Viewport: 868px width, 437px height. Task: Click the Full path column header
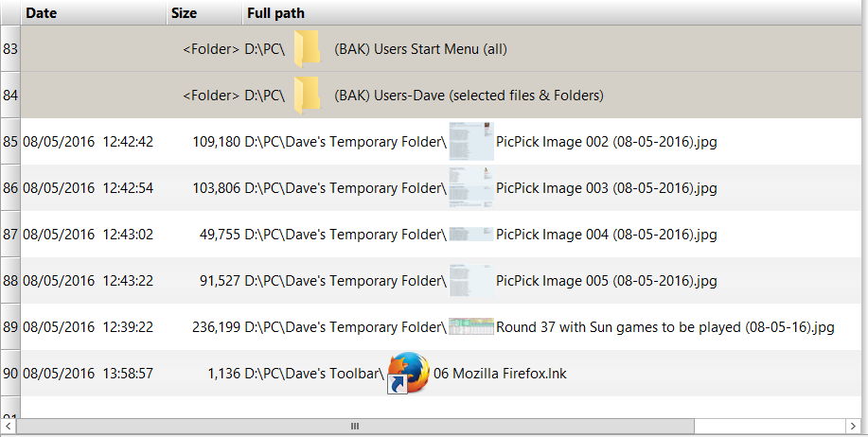click(x=552, y=12)
